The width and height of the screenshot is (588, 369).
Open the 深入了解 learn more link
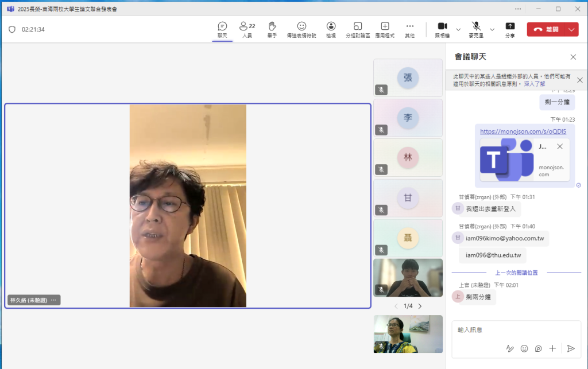pos(535,84)
